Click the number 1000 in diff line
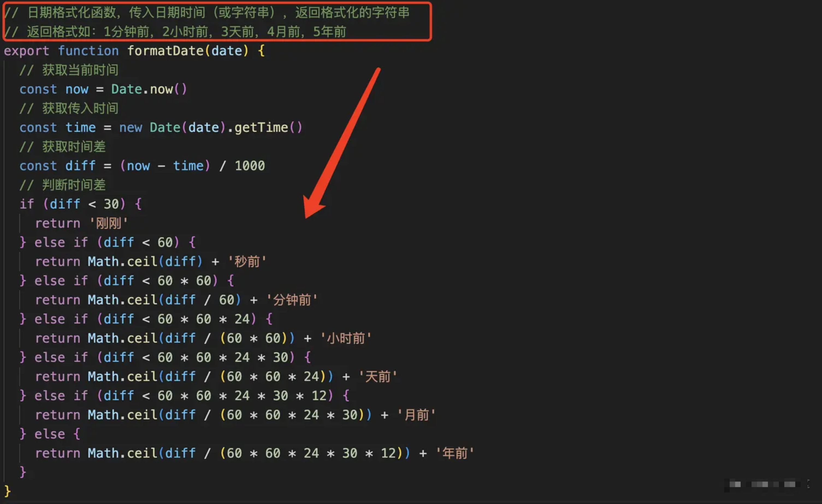Screen dimensions: 822x504 tap(250, 166)
